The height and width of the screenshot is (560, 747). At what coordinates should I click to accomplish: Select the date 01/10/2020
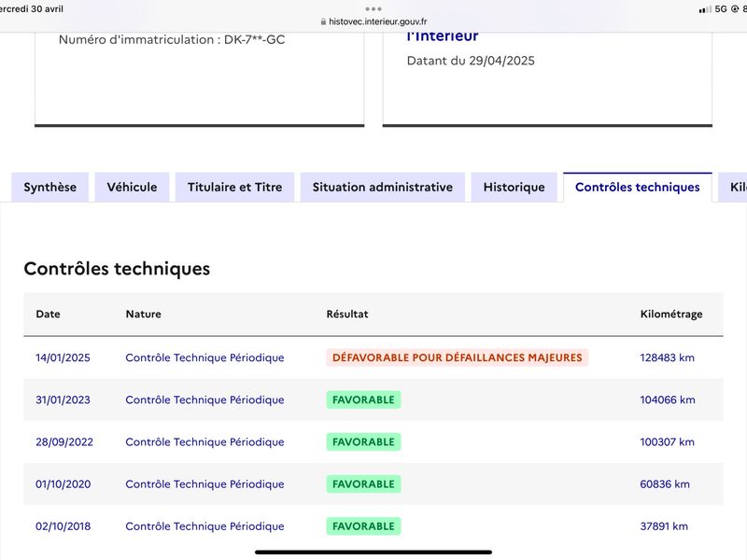(x=63, y=484)
